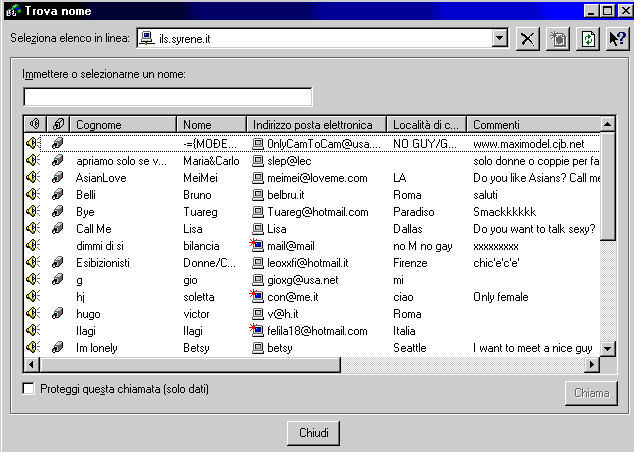
Task: Sort by Cognome column header
Action: 123,125
